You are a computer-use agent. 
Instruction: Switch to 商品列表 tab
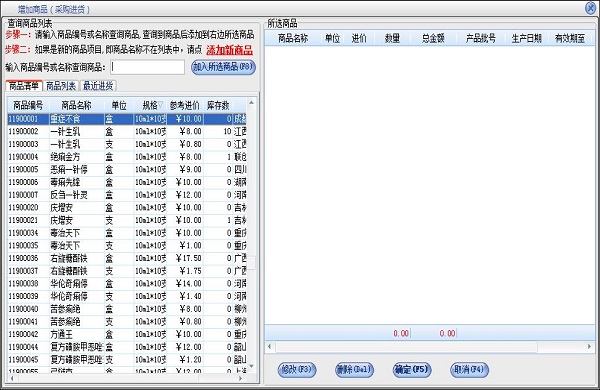[61, 86]
